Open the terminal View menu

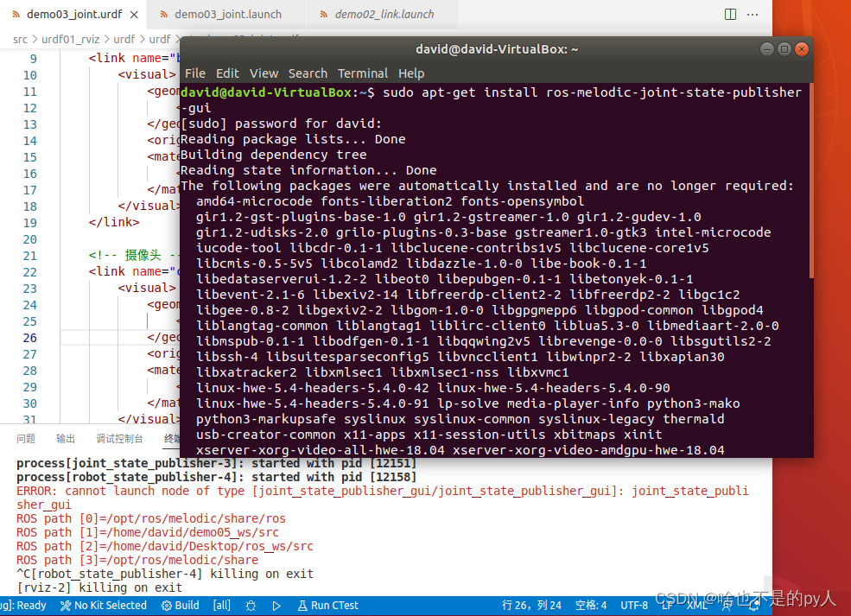(264, 73)
